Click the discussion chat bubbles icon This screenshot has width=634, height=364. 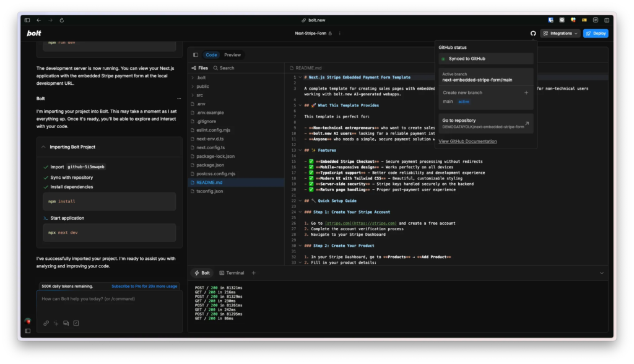click(x=66, y=323)
